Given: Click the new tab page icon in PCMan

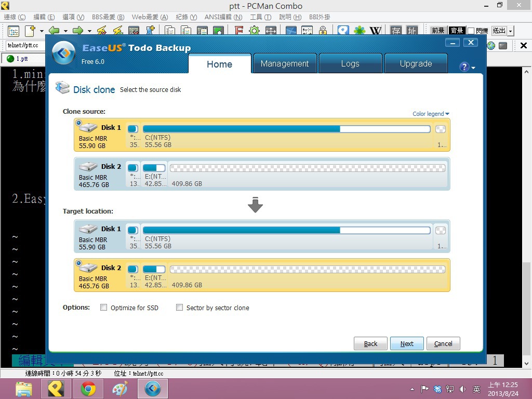Looking at the screenshot, I should pyautogui.click(x=30, y=31).
